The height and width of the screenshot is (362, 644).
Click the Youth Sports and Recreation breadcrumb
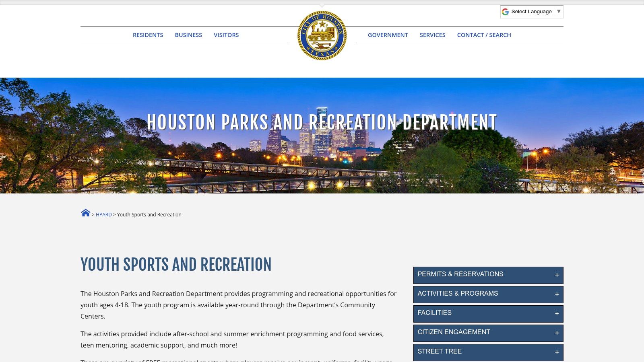pyautogui.click(x=149, y=214)
